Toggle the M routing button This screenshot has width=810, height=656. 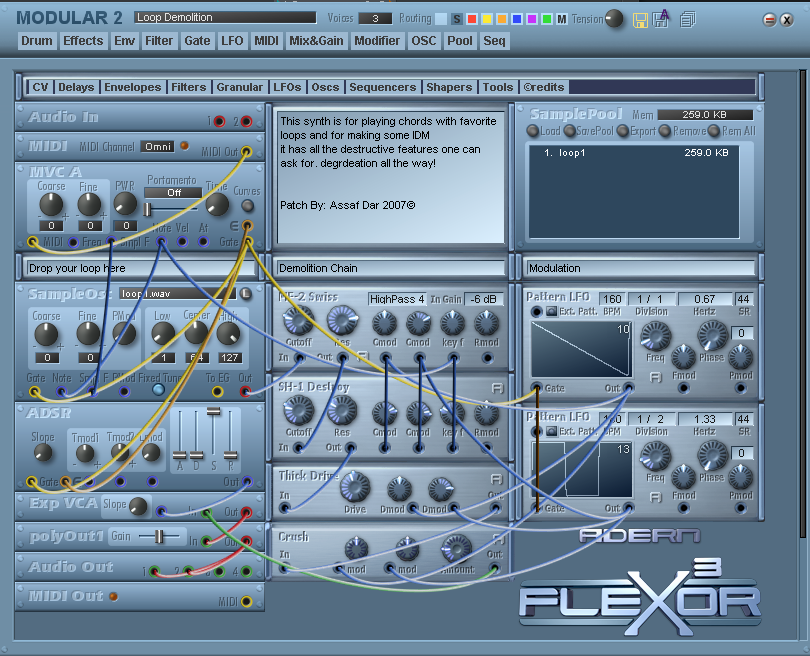(x=562, y=20)
